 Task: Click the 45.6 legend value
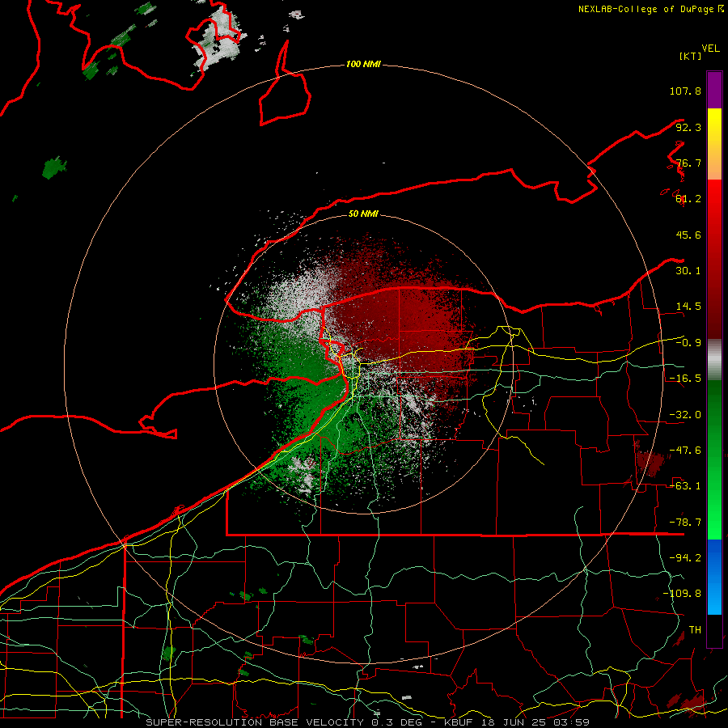(688, 235)
